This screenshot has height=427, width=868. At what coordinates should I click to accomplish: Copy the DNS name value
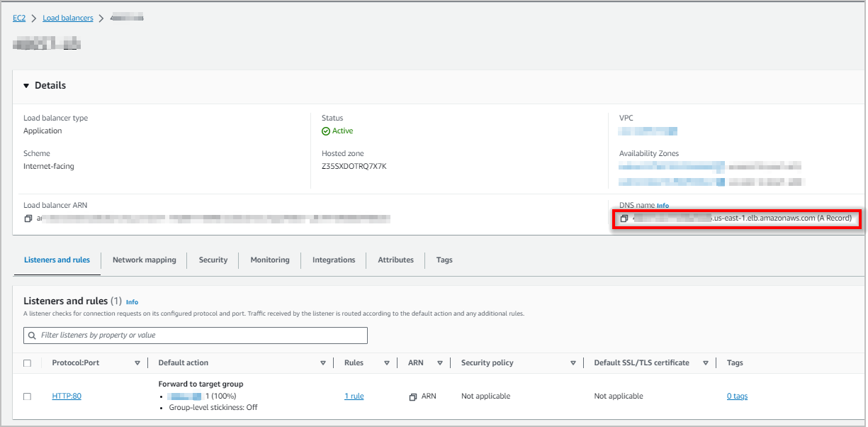point(624,218)
